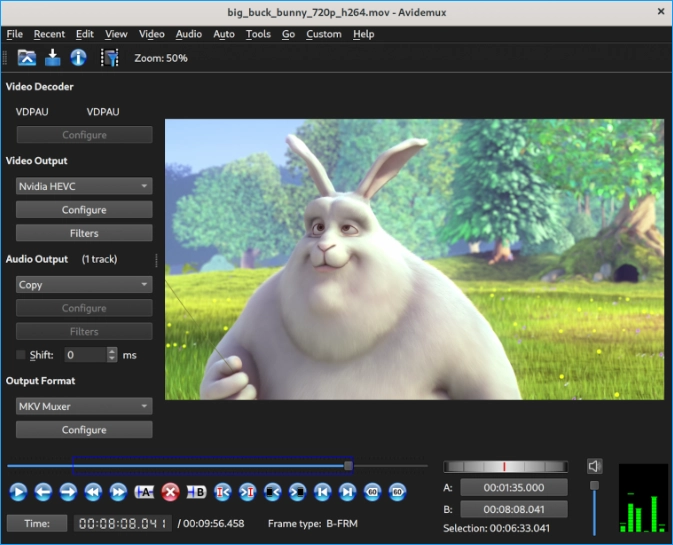Open the View menu
673x545 pixels.
click(116, 34)
